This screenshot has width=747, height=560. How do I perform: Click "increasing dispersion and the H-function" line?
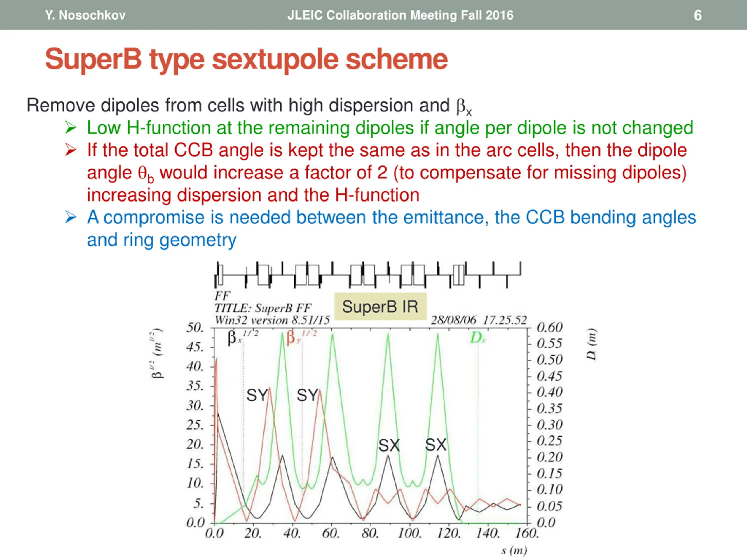[x=253, y=195]
